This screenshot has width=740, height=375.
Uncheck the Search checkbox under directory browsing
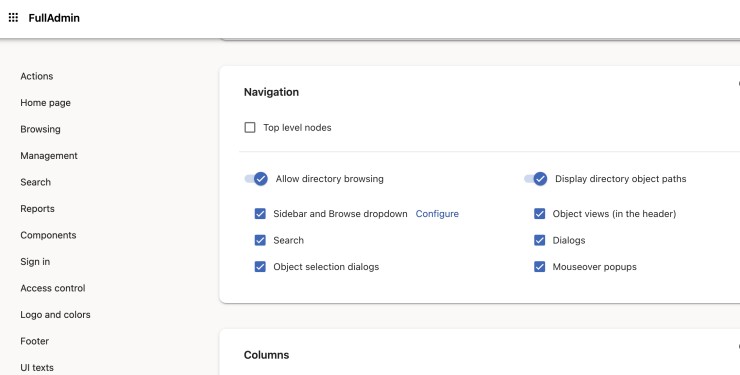[260, 240]
